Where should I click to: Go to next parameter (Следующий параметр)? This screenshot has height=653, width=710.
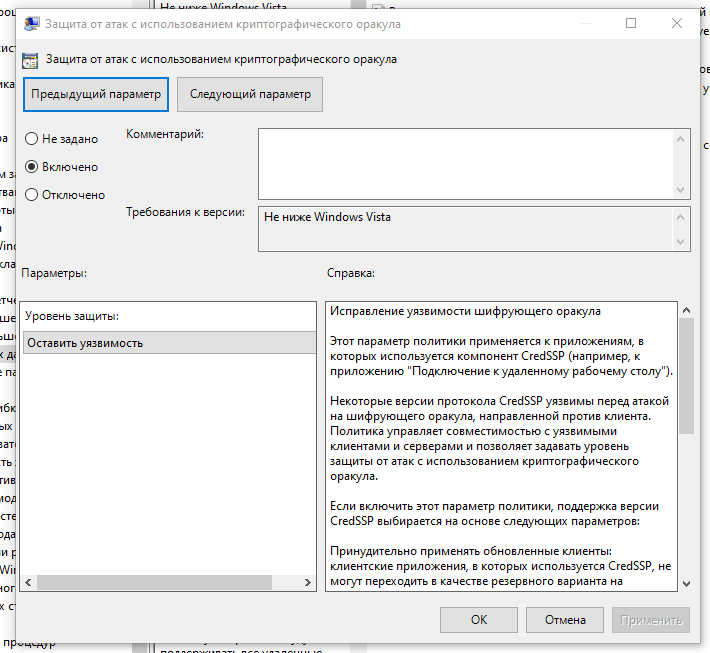250,94
